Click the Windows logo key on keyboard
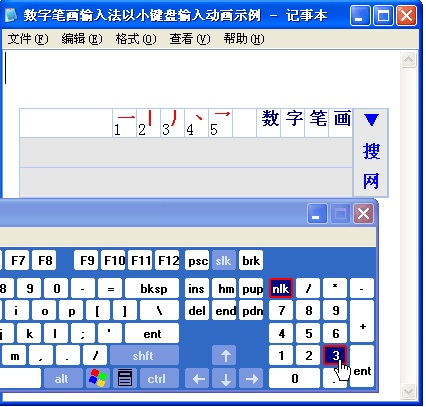The height and width of the screenshot is (407, 426). 98,378
